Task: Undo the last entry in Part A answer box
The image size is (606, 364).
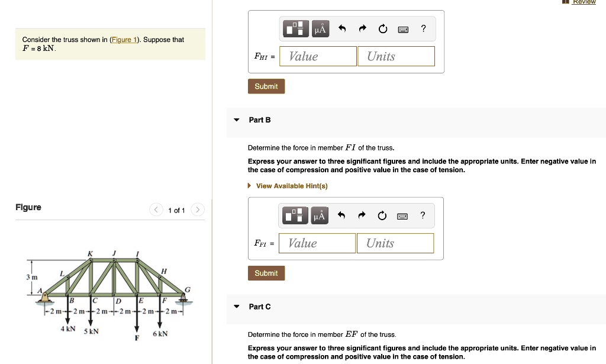Action: (341, 28)
